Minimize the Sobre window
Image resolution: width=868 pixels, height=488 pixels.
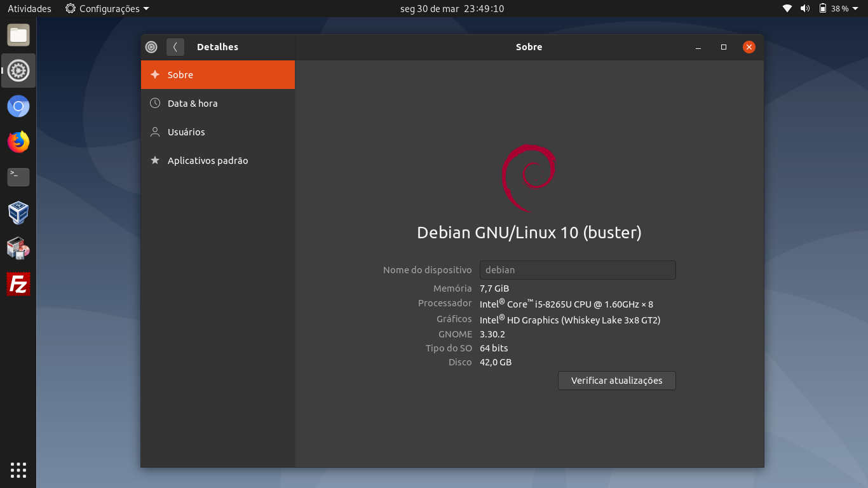[x=698, y=47]
